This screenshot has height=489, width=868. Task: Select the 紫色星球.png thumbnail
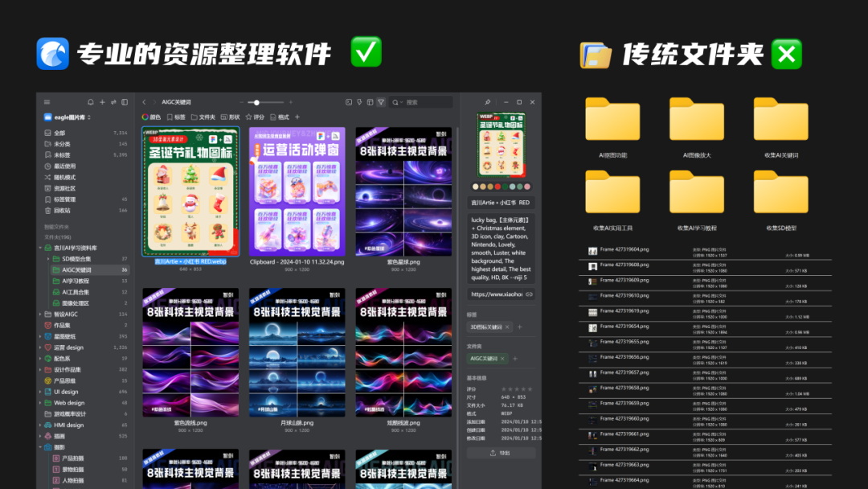click(403, 191)
